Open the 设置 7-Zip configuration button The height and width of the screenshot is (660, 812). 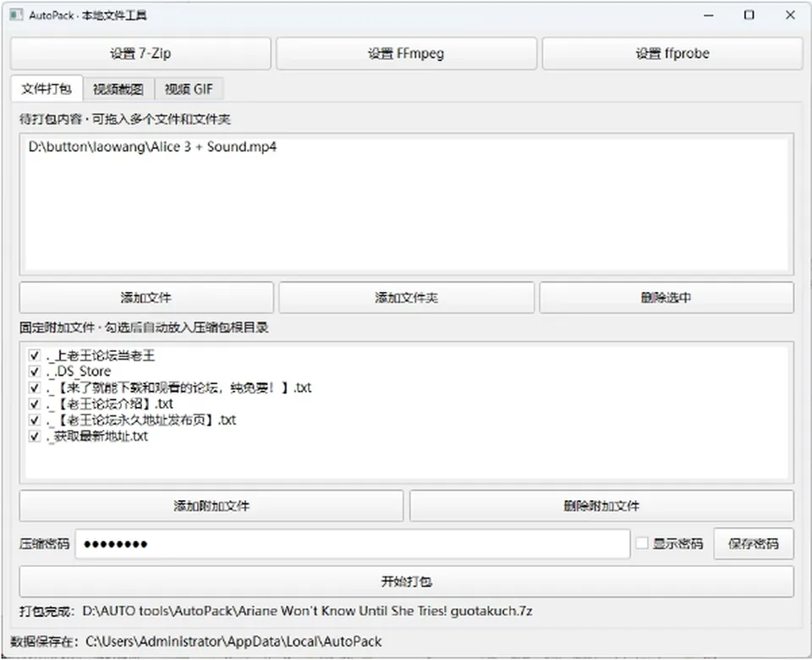(140, 53)
